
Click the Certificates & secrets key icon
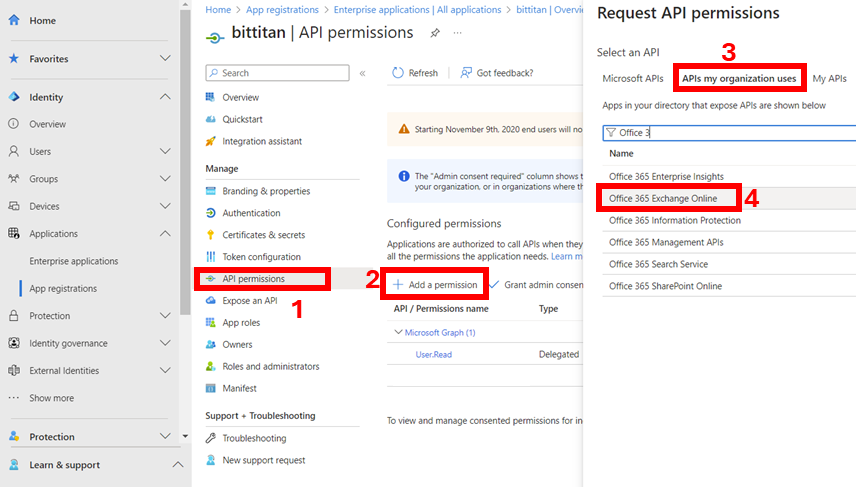click(211, 235)
